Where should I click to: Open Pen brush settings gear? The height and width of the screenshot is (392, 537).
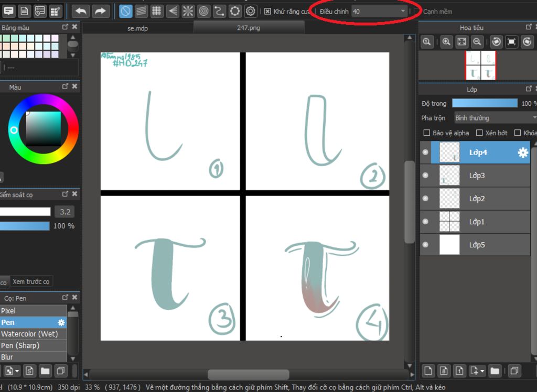(x=61, y=322)
